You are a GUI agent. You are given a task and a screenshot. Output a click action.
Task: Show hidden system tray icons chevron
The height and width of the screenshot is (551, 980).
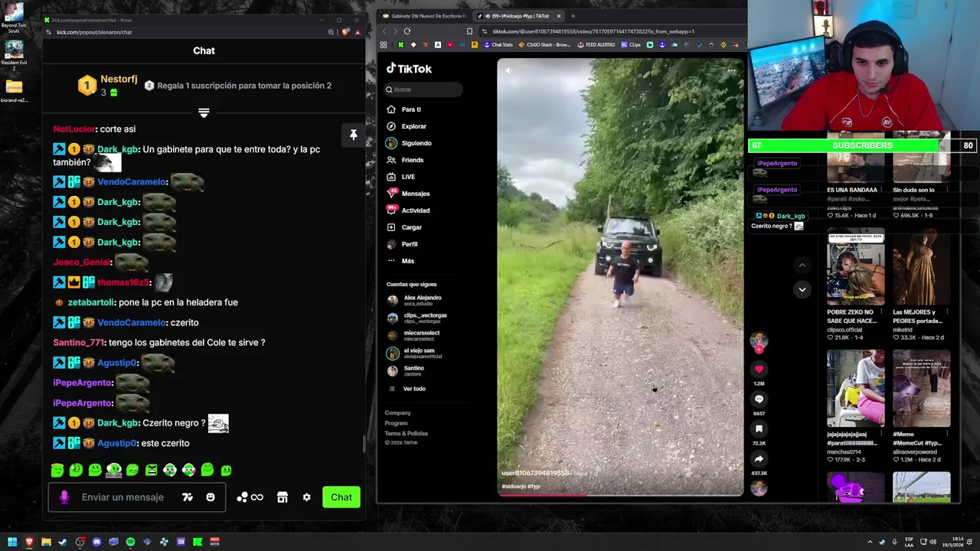click(870, 542)
